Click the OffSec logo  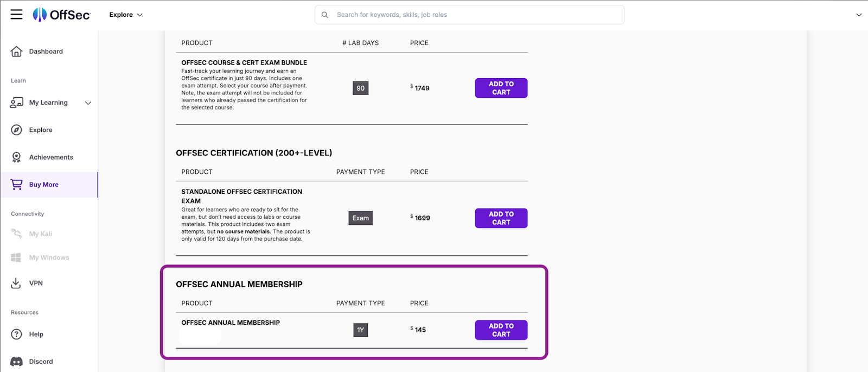(x=61, y=15)
